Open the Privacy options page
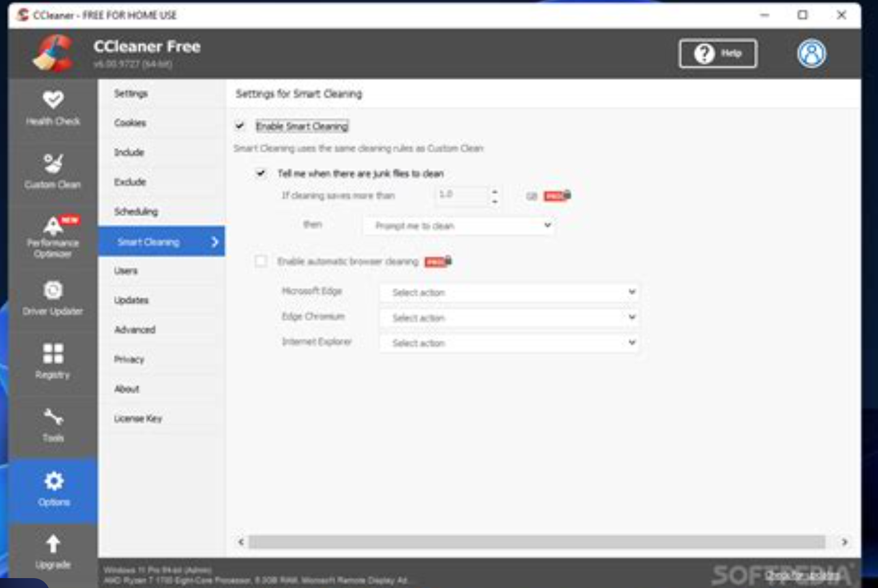 pos(161,359)
